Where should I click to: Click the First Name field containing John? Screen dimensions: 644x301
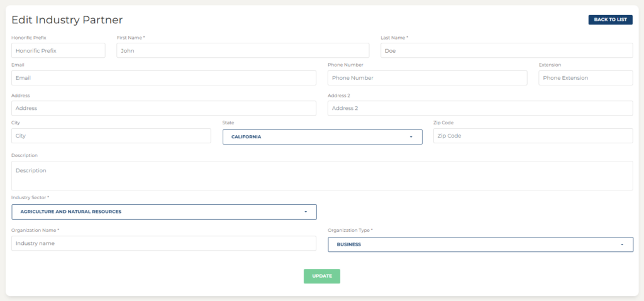243,50
